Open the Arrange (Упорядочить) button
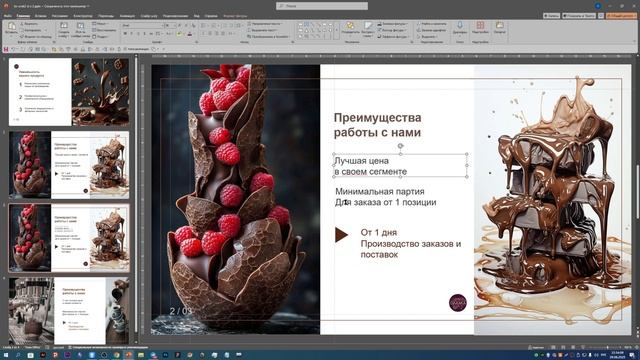Screen dimensions: 640x360 [350, 29]
